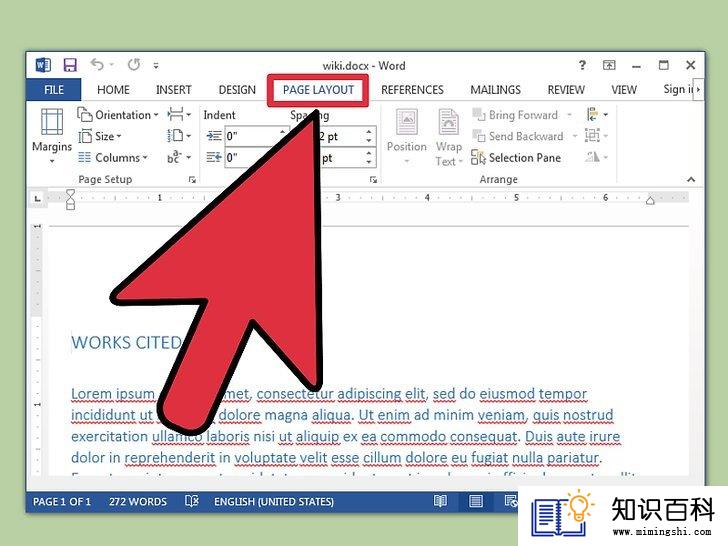Switch to the HOME tab

[113, 90]
